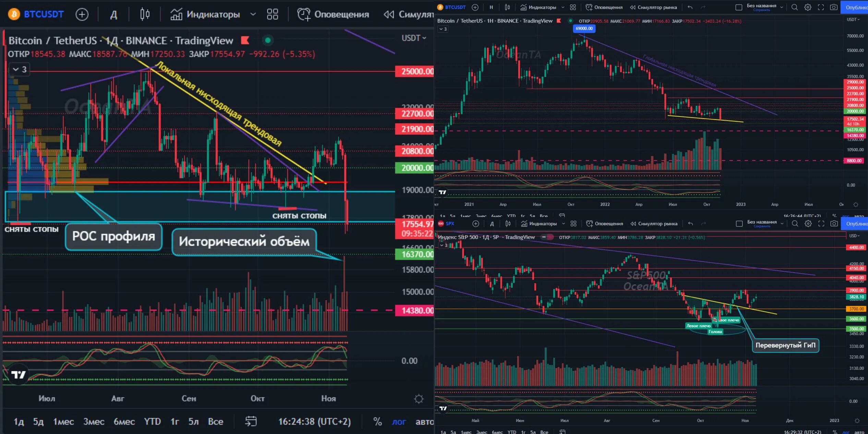Add a symbol to compare in left chart
The width and height of the screenshot is (868, 434).
click(82, 14)
